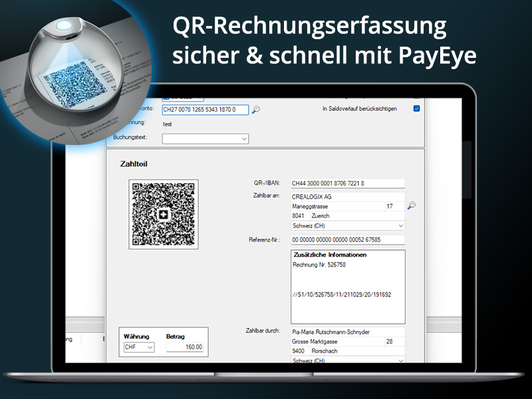The image size is (532, 399).
Task: Click the Pia-Maria Rutschmann-Schnyder payer field
Action: (x=348, y=332)
